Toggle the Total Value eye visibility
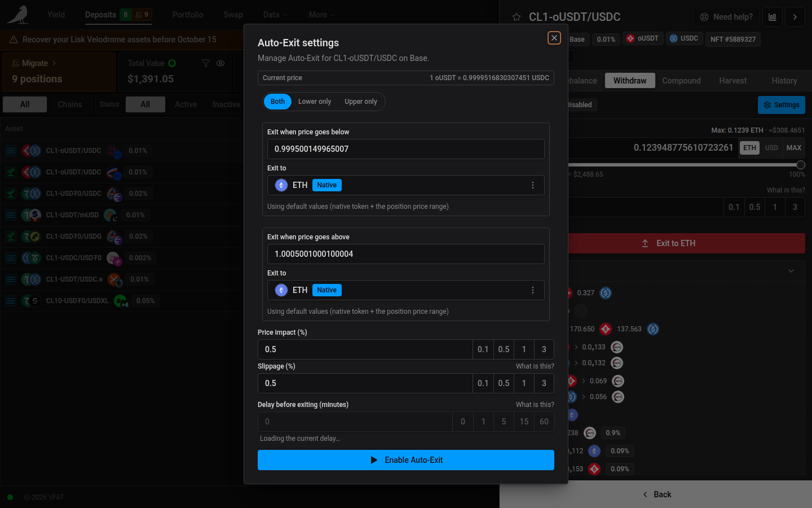Viewport: 812px width, 508px height. pyautogui.click(x=220, y=63)
